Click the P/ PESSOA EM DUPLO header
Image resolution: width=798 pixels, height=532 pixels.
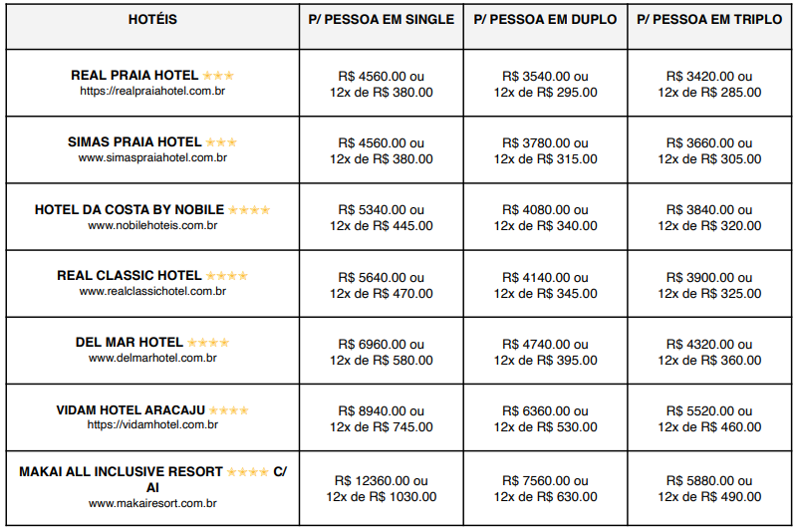tap(545, 20)
